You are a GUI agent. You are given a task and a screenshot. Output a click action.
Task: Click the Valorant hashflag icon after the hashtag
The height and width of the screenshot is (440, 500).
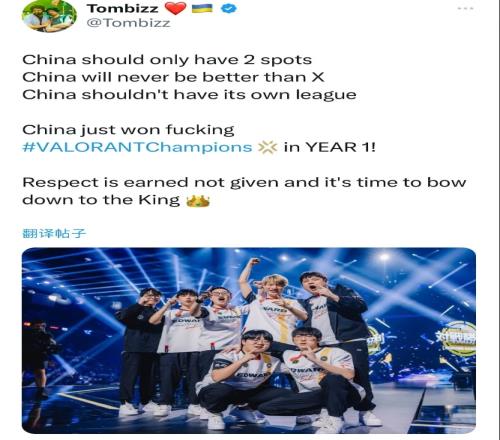[x=268, y=147]
